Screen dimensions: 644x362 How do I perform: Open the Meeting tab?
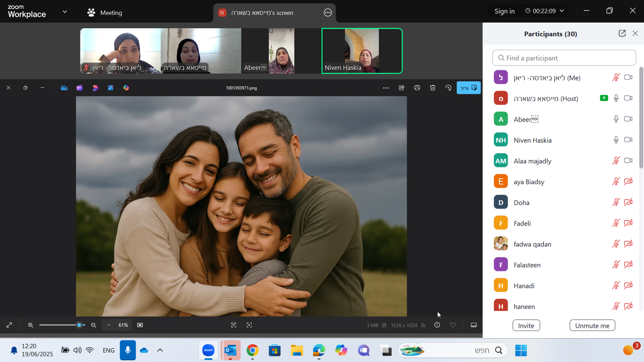[105, 12]
